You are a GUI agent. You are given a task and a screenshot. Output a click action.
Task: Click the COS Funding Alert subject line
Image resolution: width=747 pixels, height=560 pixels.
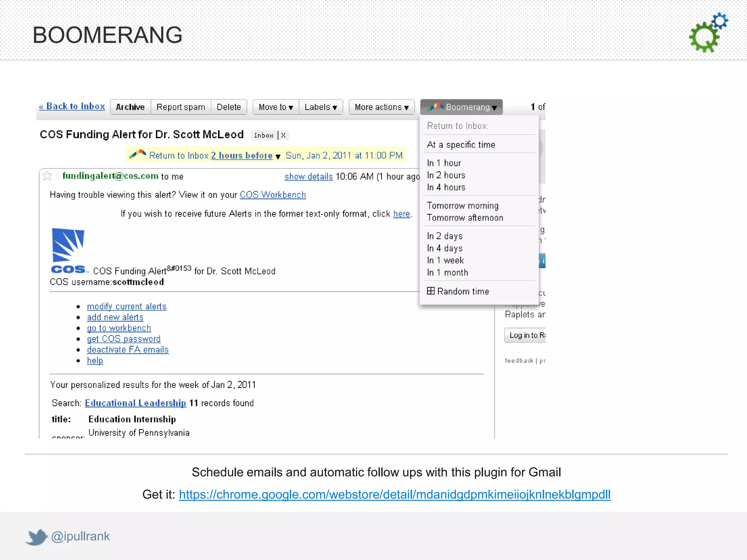[x=142, y=135]
